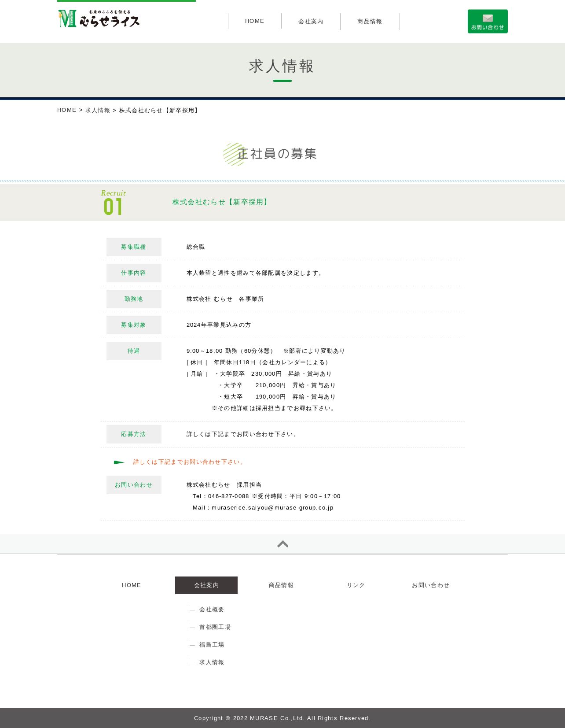
Task: Open 求人情報 footer sub-link
Action: (212, 662)
